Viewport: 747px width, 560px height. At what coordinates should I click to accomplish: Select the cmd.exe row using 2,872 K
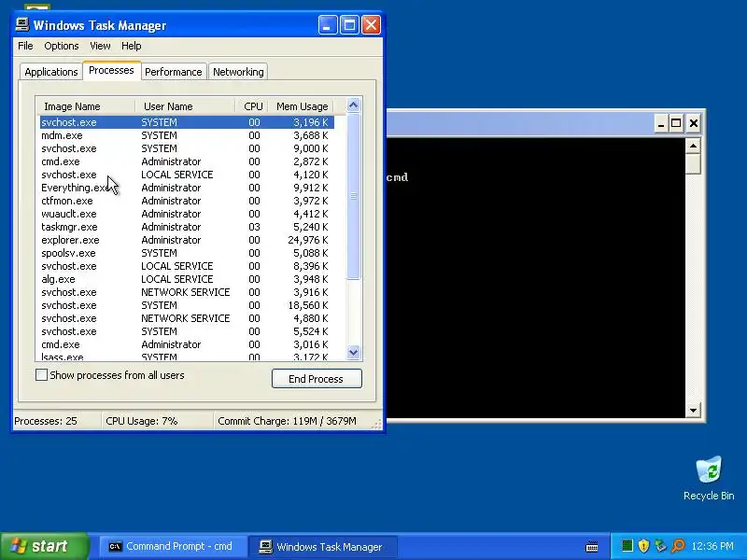pos(187,161)
